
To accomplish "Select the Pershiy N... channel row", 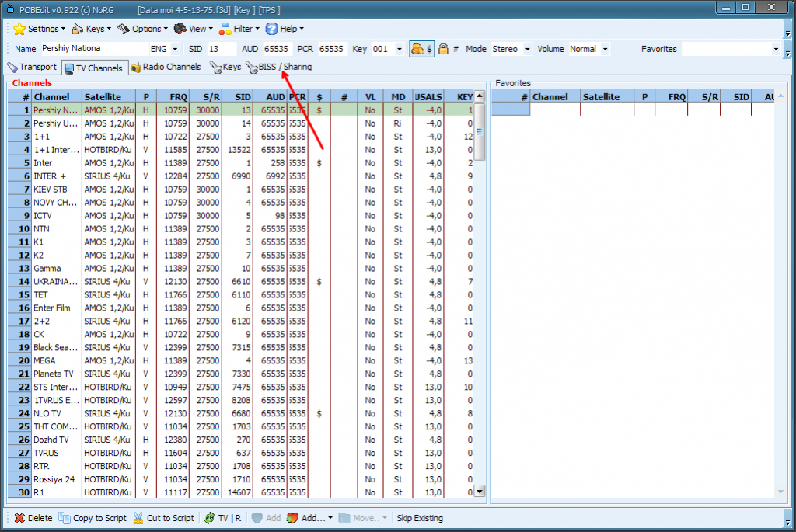I will pyautogui.click(x=240, y=110).
